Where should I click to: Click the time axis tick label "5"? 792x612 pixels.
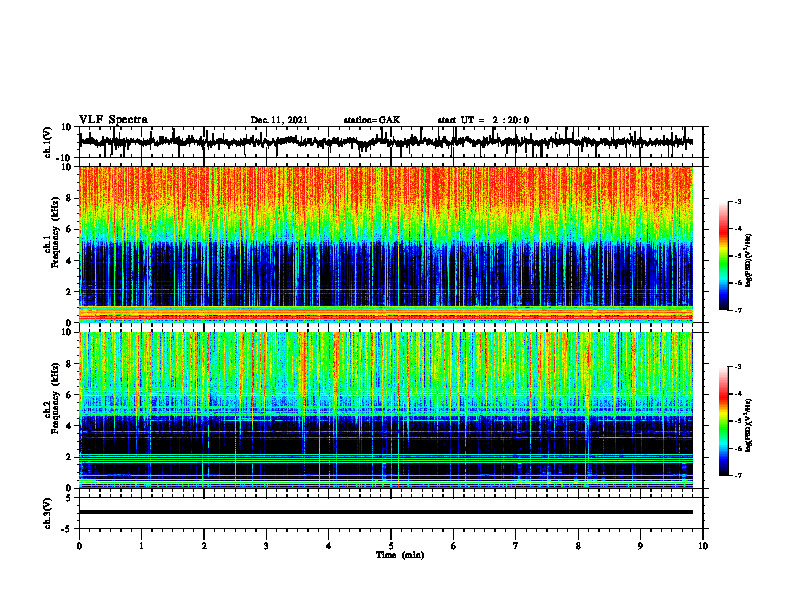tap(391, 546)
